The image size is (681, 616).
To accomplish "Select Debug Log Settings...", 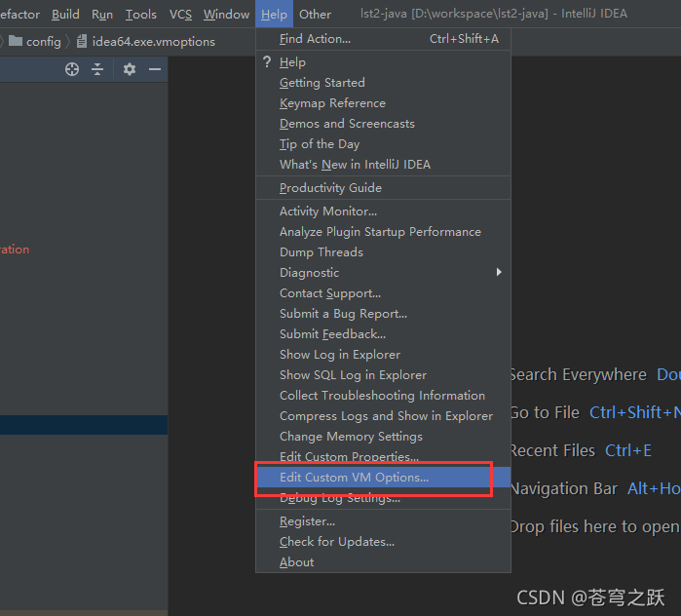I will (383, 497).
